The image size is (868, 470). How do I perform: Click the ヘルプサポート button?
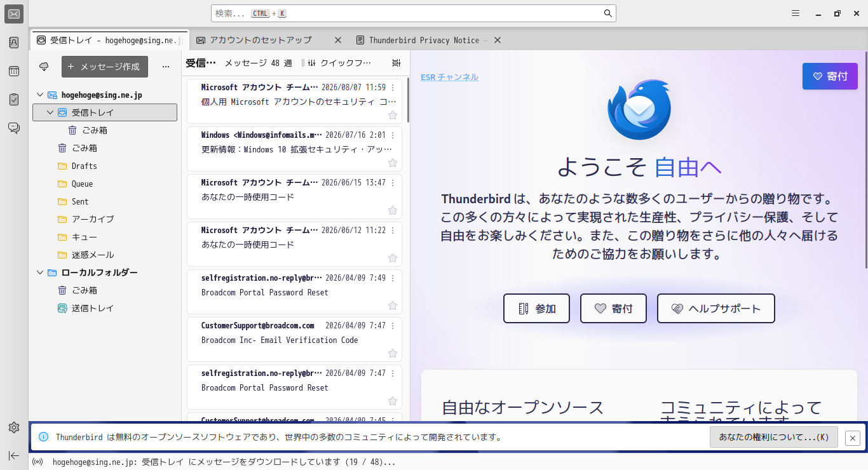pos(716,309)
